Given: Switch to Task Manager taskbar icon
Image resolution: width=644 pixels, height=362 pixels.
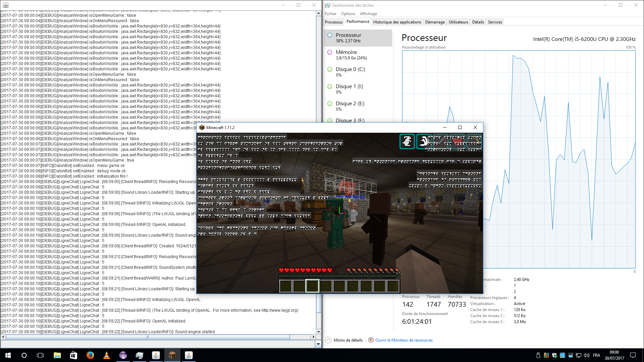Looking at the screenshot, I should 139,355.
